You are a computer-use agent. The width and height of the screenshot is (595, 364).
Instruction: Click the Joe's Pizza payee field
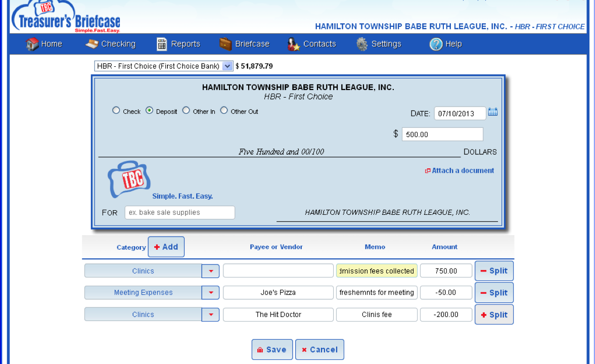(278, 293)
